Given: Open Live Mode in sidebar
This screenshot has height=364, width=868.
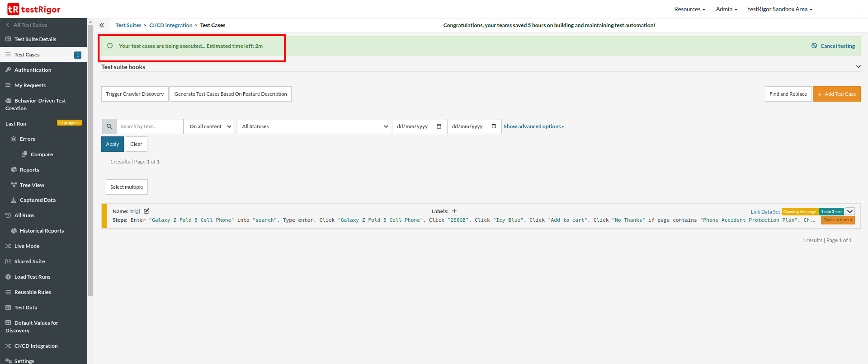Looking at the screenshot, I should [27, 246].
